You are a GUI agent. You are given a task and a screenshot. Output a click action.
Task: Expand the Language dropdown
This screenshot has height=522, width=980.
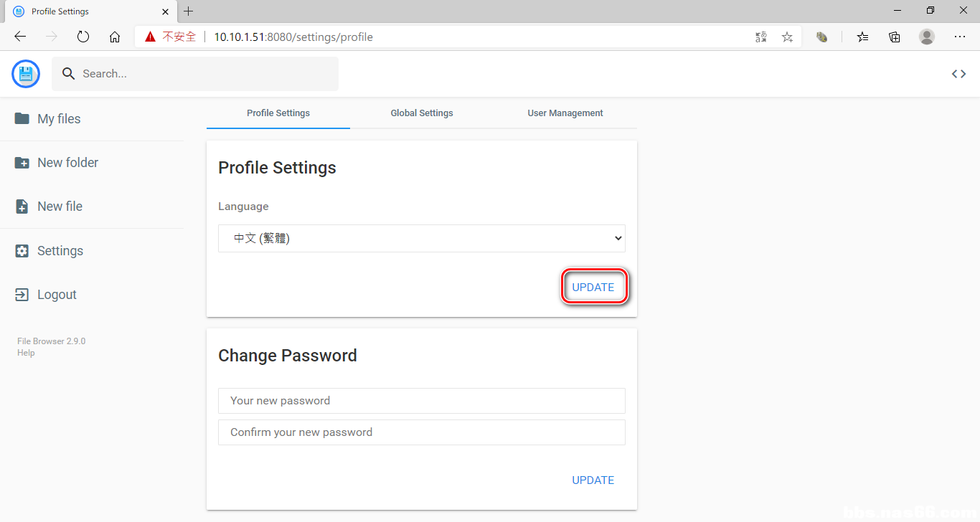421,239
